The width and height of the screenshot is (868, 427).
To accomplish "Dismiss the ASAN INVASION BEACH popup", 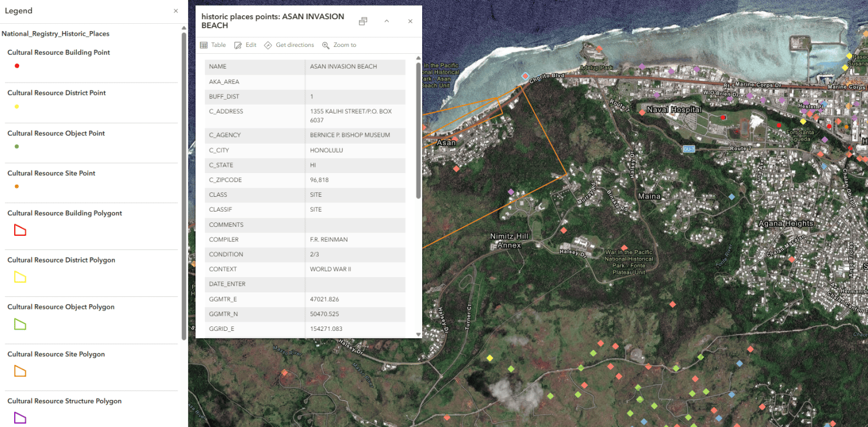I will point(410,21).
